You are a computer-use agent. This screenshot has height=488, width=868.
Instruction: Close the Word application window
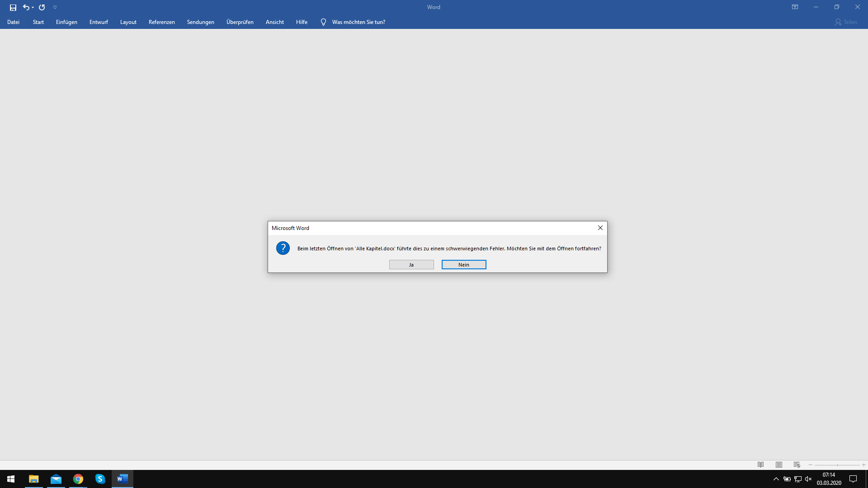click(x=858, y=7)
